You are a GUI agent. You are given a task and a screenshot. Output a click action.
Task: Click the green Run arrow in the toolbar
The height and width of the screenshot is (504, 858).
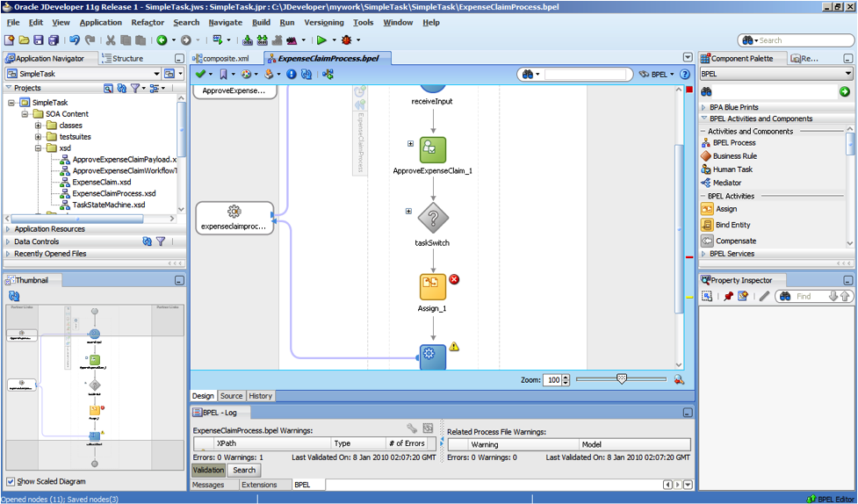pyautogui.click(x=322, y=40)
